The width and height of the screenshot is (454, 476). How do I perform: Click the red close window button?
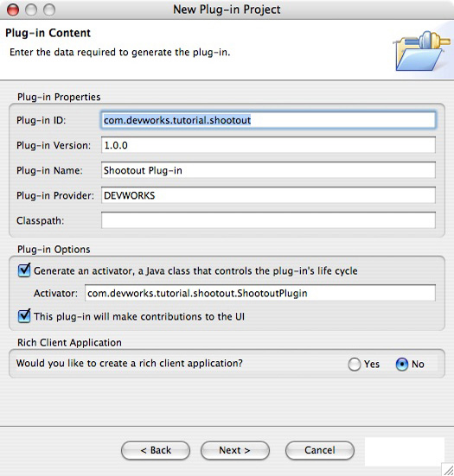click(13, 10)
